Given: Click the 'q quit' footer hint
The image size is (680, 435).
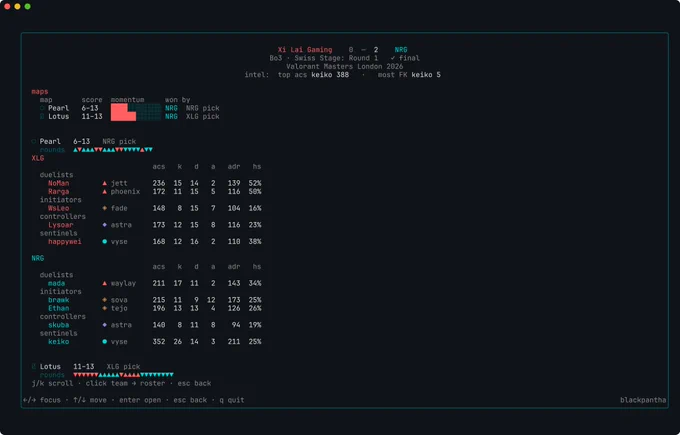Looking at the screenshot, I should tap(232, 400).
